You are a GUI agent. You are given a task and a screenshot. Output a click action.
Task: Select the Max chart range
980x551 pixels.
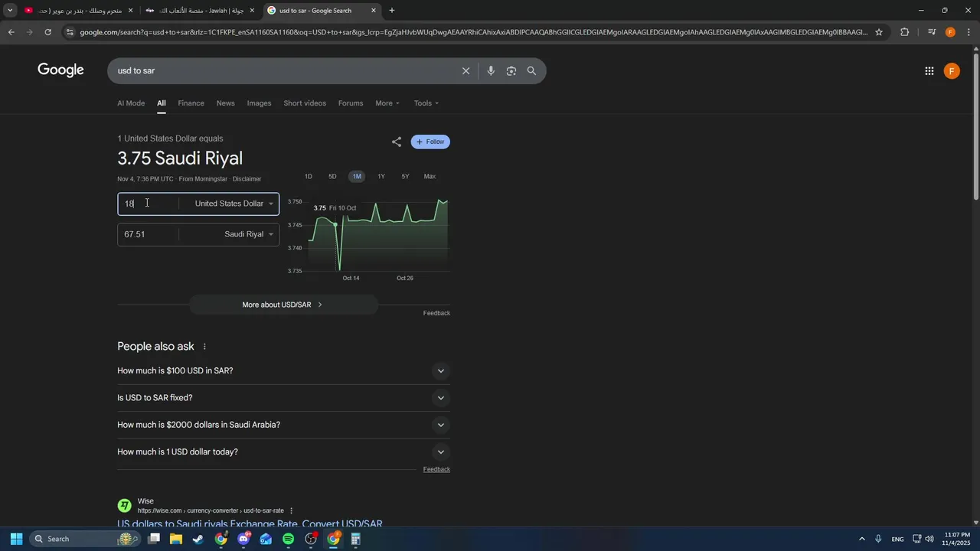click(x=430, y=177)
